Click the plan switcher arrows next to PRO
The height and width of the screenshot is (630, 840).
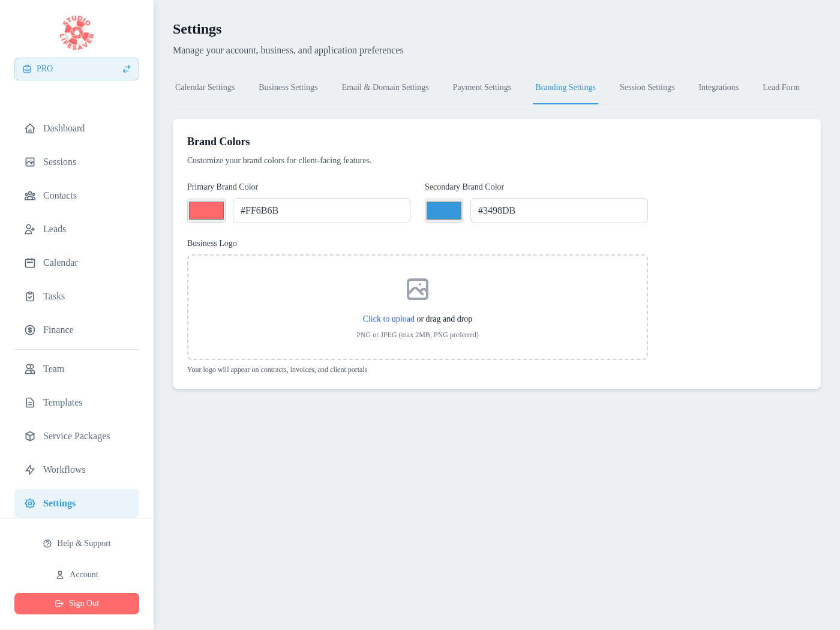[126, 68]
